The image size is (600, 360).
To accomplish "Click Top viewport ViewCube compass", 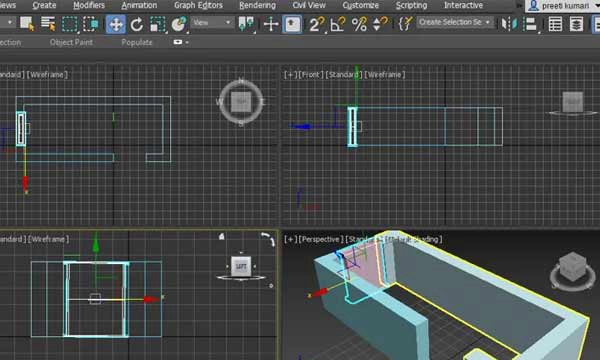I will [241, 102].
